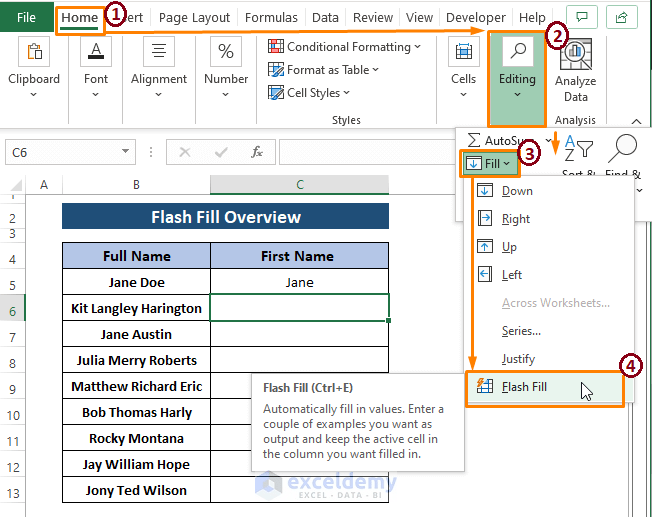Select the 'First Name' header cell
The width and height of the screenshot is (652, 517).
click(299, 256)
